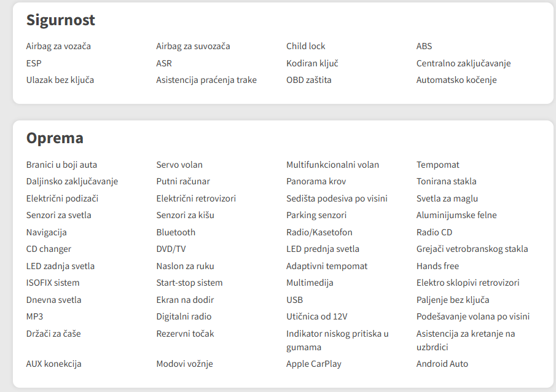Click the Oprema section heading
Viewport: 556px width, 392px height.
point(55,138)
